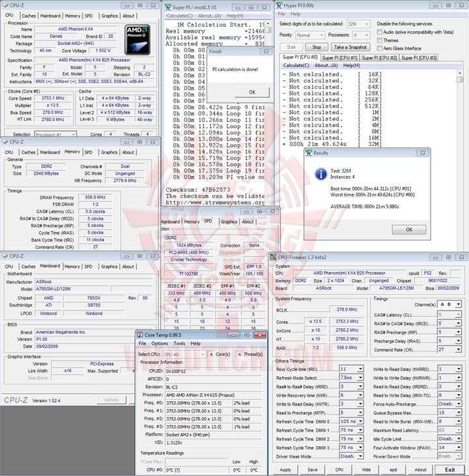This screenshot has width=469, height=476.
Task: Click the Take a Snapshot button
Action: point(350,47)
